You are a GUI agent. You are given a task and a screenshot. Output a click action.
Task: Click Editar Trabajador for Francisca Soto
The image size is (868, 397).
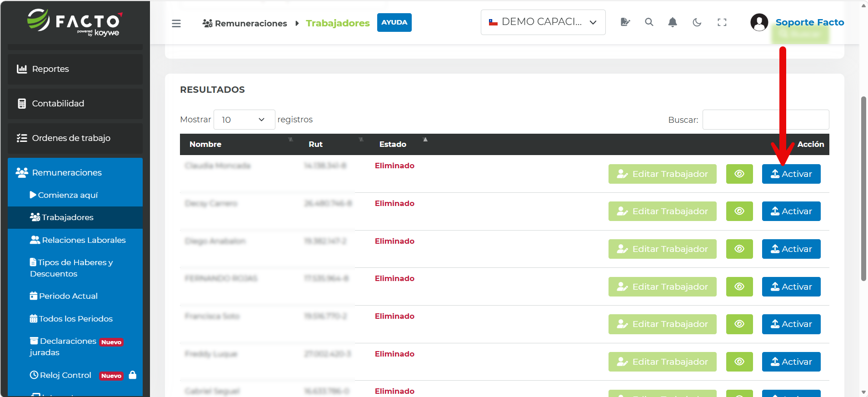(662, 324)
